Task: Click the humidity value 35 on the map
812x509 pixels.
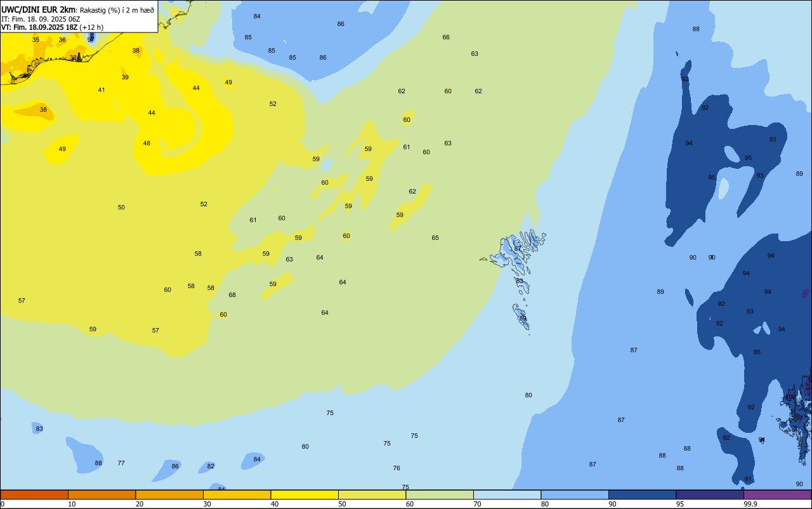Action: pyautogui.click(x=36, y=40)
